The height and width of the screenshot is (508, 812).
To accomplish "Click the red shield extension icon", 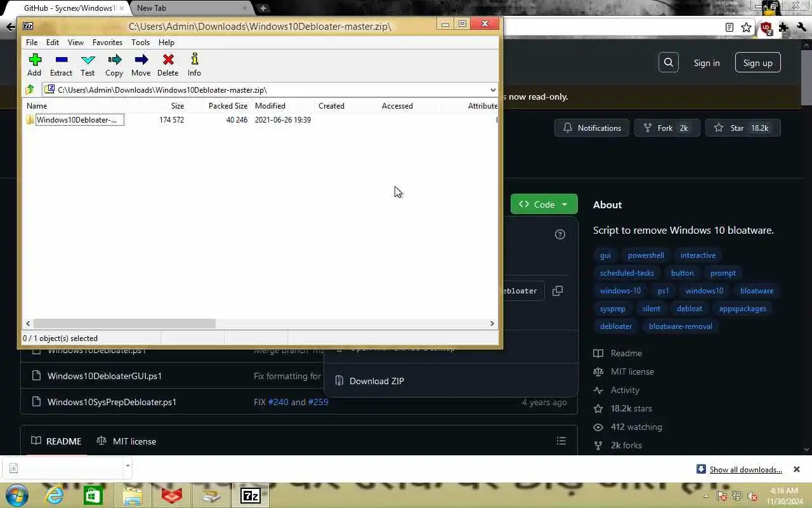I will [766, 27].
